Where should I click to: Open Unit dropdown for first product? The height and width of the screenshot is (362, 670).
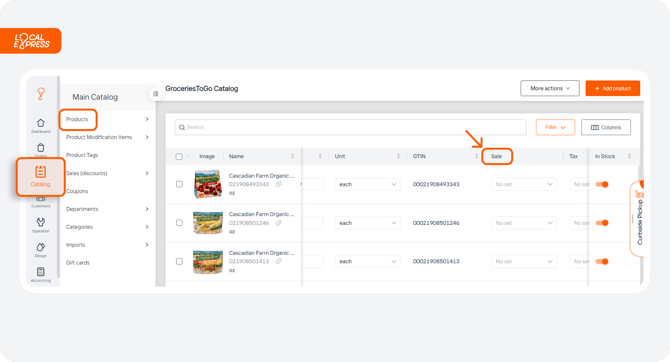click(x=367, y=184)
